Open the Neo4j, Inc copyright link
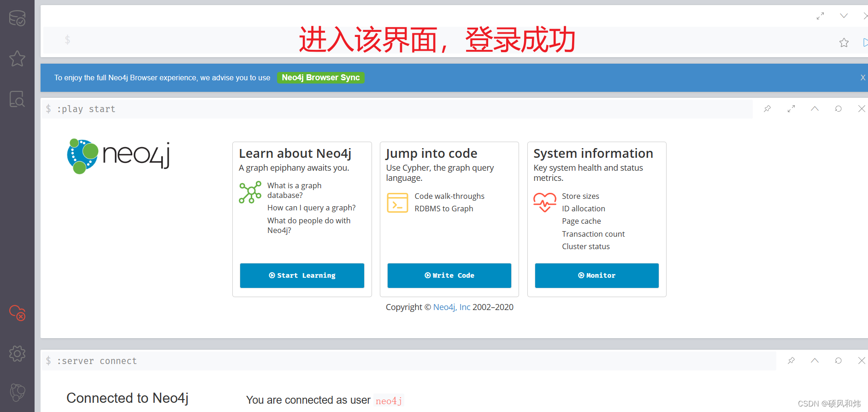868x412 pixels. pyautogui.click(x=452, y=307)
